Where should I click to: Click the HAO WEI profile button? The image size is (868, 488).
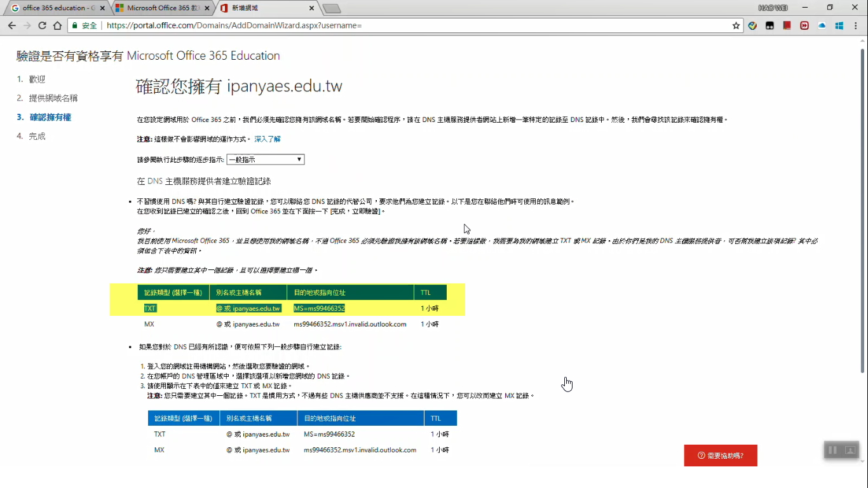(x=773, y=8)
